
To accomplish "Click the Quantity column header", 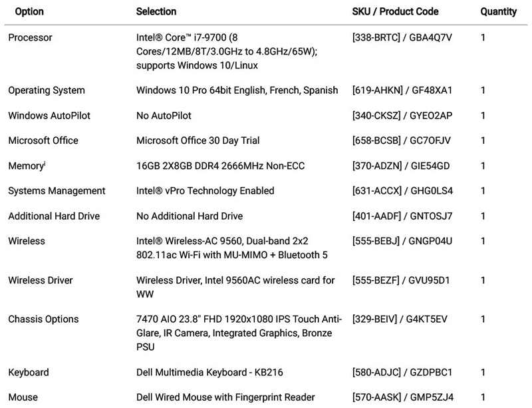I will pyautogui.click(x=498, y=11).
